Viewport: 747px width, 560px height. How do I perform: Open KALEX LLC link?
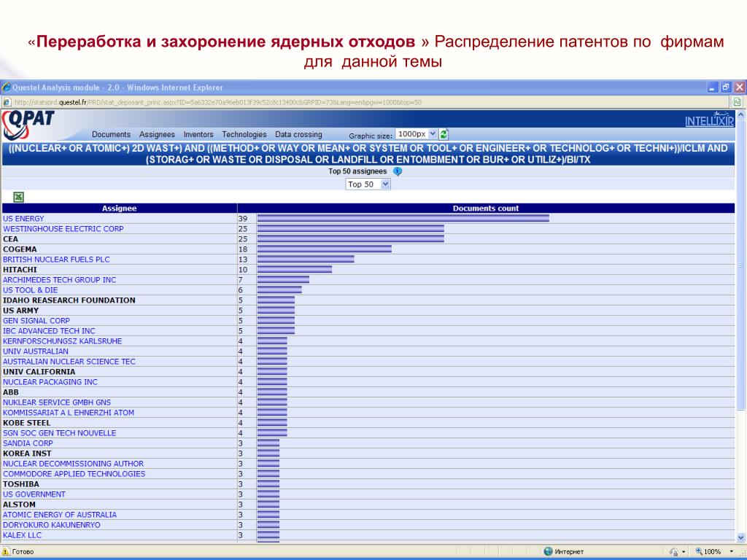pos(22,535)
